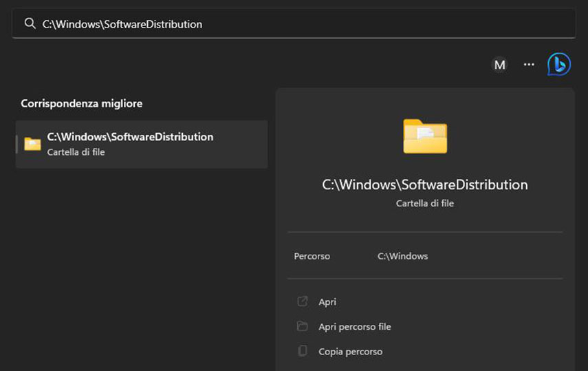Click the SoftwareDistribution title in preview pane

click(425, 184)
